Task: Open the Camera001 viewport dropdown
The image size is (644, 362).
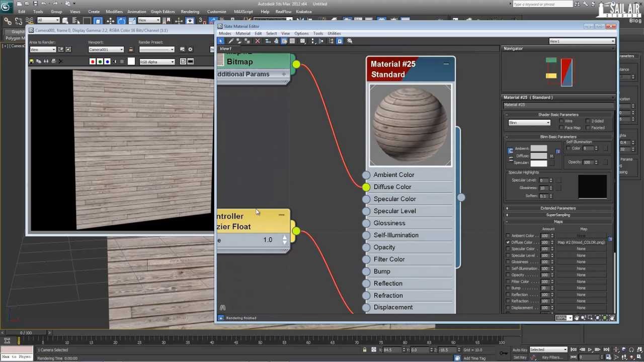Action: tap(106, 49)
